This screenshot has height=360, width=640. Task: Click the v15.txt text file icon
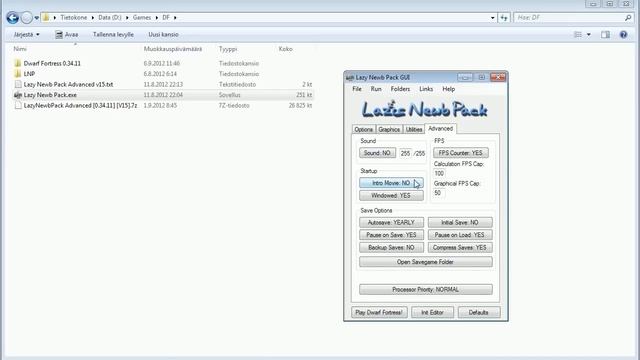pos(18,84)
